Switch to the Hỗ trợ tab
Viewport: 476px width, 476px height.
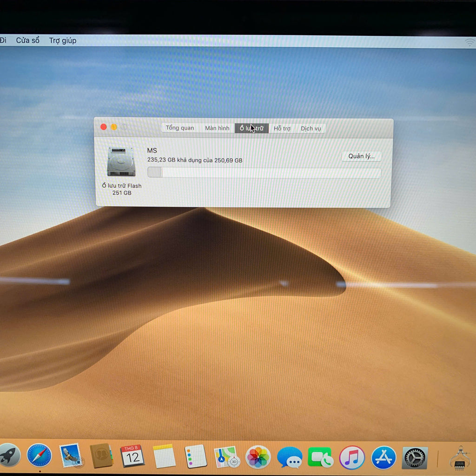tap(282, 128)
